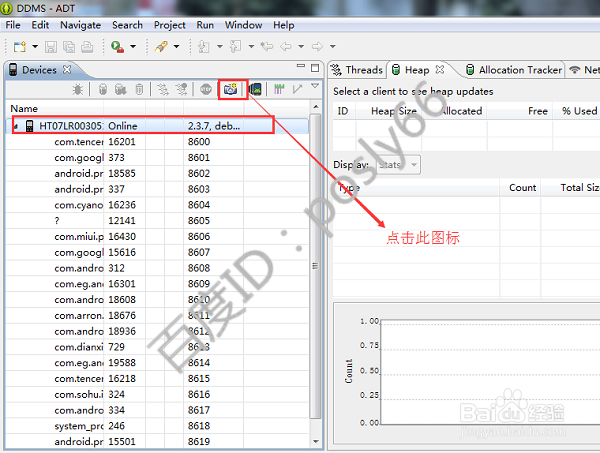Image resolution: width=600 pixels, height=453 pixels.
Task: Click the Start Method Profiling icon
Action: (181, 90)
